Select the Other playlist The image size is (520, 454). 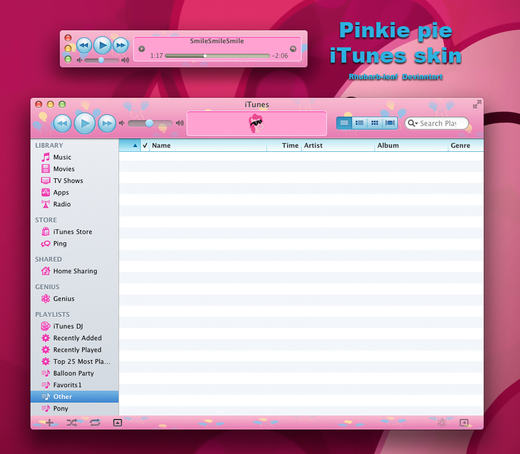point(75,397)
